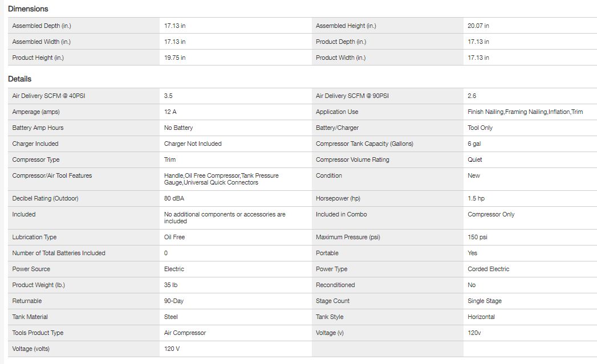Select the Compressor Only value
This screenshot has height=364, width=597.
pos(491,214)
